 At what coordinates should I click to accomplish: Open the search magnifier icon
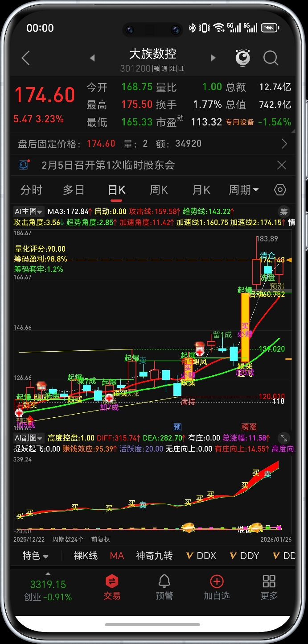(271, 58)
